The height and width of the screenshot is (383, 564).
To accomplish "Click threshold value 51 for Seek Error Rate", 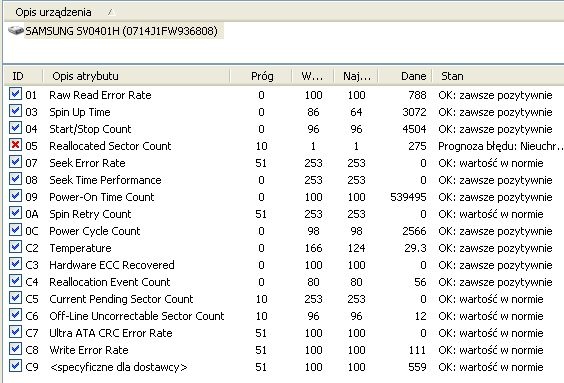I will pyautogui.click(x=261, y=163).
